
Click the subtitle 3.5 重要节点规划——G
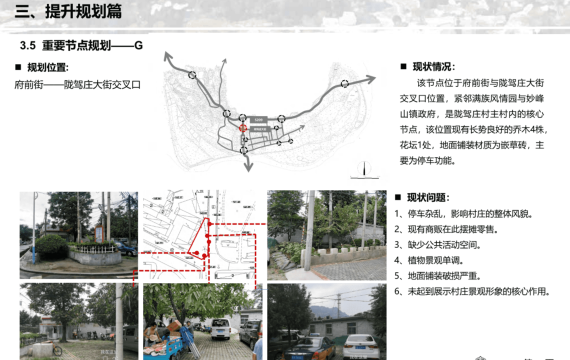pos(81,45)
